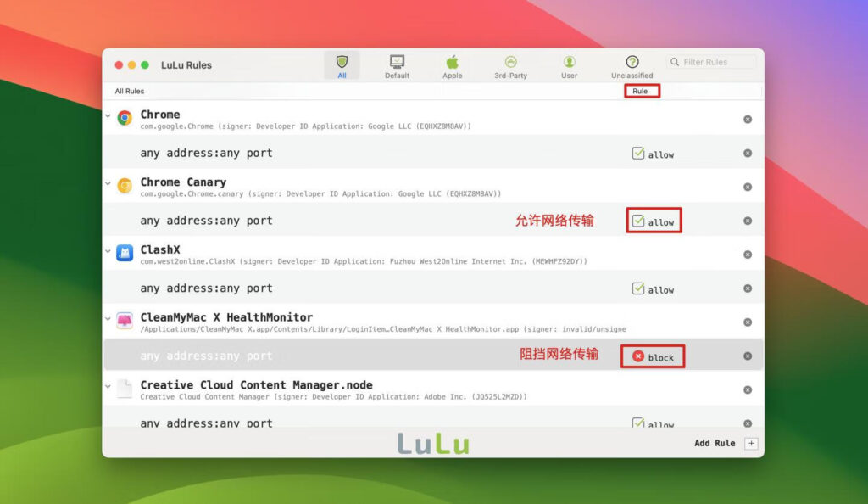The image size is (868, 504).
Task: Click the Chrome app icon
Action: [x=125, y=119]
